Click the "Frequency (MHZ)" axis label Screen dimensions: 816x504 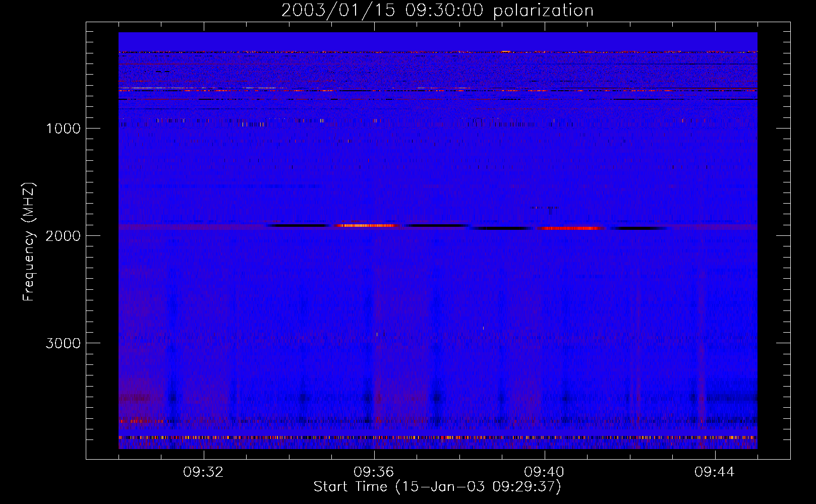coord(29,242)
